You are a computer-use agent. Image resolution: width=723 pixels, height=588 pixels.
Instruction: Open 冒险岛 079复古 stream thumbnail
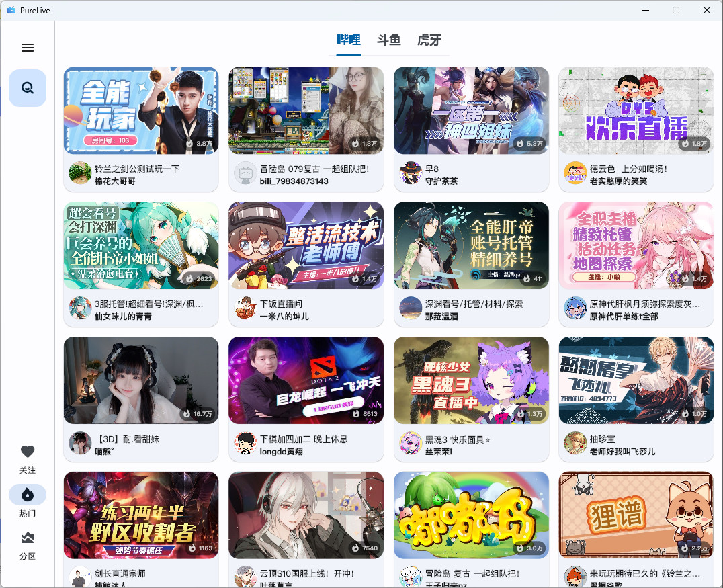coord(306,111)
